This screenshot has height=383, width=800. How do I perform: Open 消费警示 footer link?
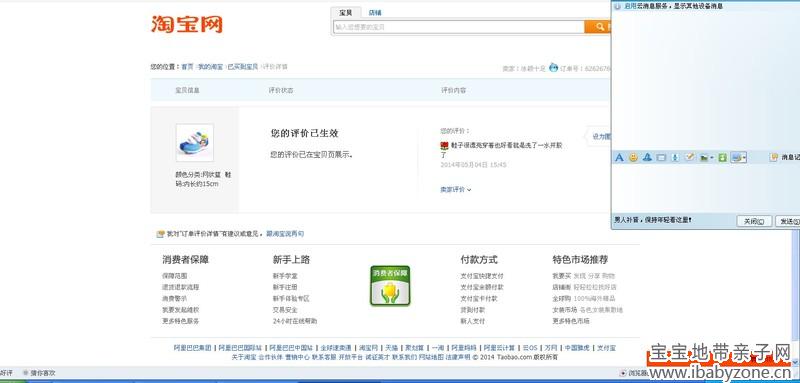[x=174, y=298]
